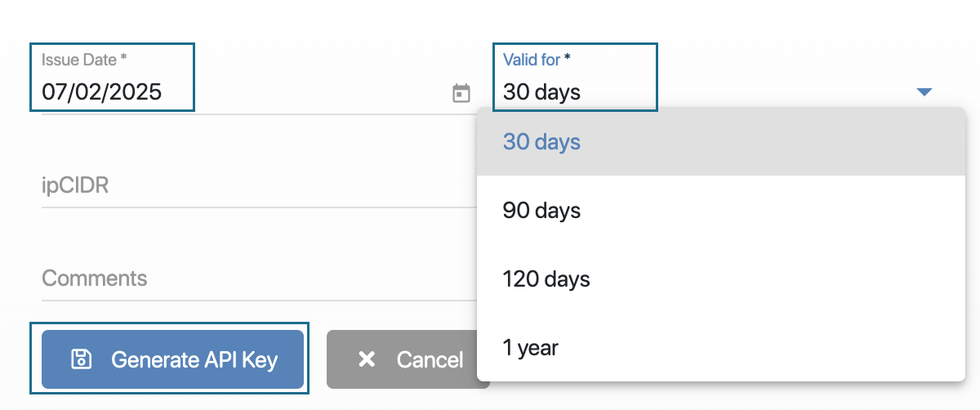Collapse the Valid for dropdown arrow
The image size is (980, 410).
924,92
